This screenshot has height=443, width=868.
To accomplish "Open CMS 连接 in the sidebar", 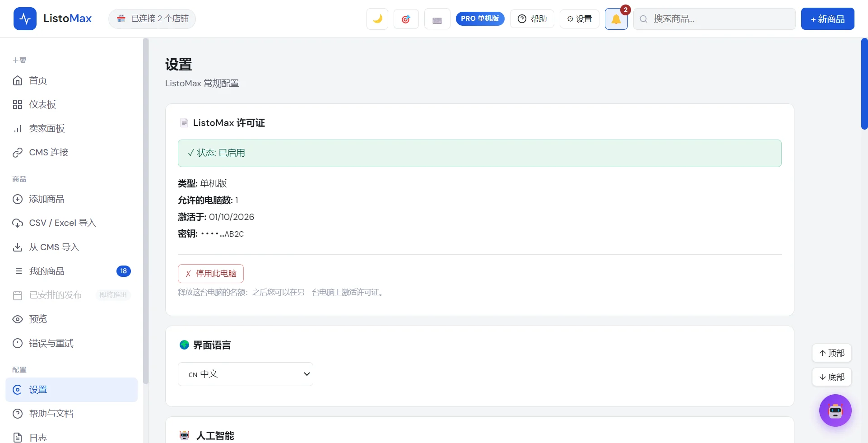I will (x=71, y=153).
